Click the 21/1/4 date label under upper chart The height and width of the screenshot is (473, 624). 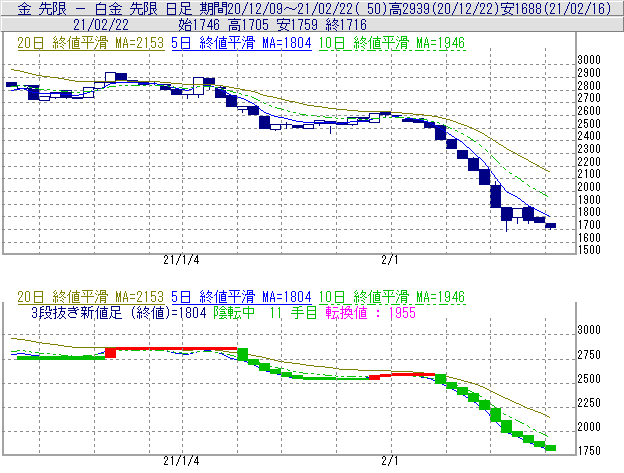tap(181, 260)
